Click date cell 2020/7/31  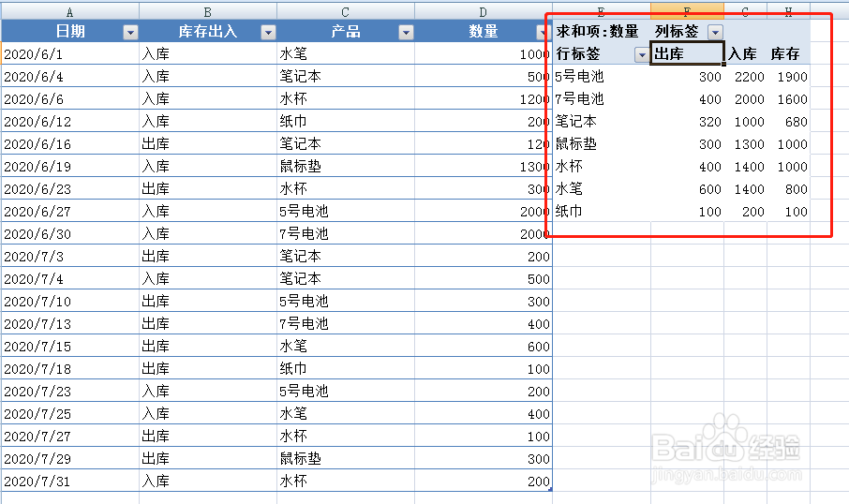tap(70, 481)
